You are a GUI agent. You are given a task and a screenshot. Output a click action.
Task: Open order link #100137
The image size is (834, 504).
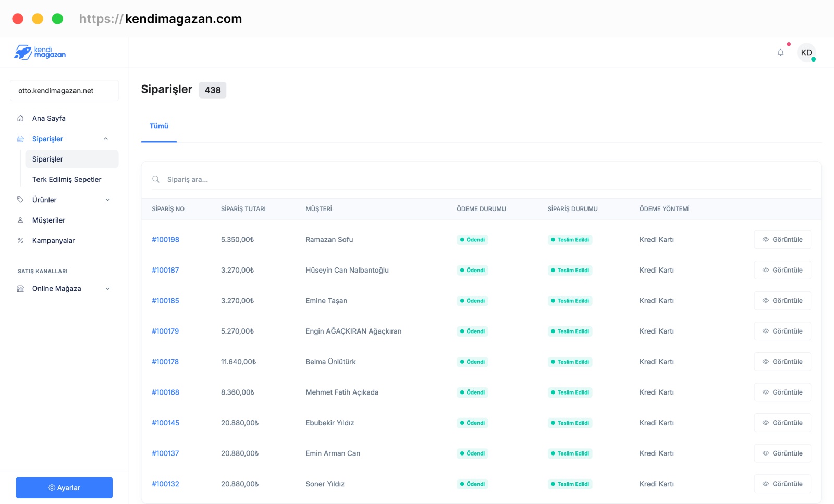pyautogui.click(x=165, y=453)
